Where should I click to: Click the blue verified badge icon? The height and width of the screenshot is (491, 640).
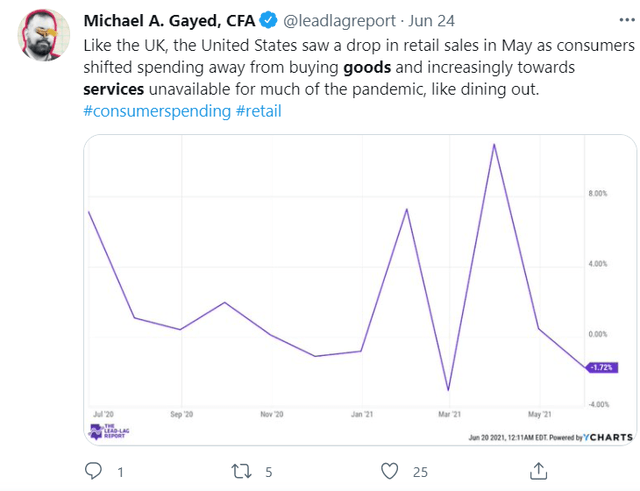(268, 20)
